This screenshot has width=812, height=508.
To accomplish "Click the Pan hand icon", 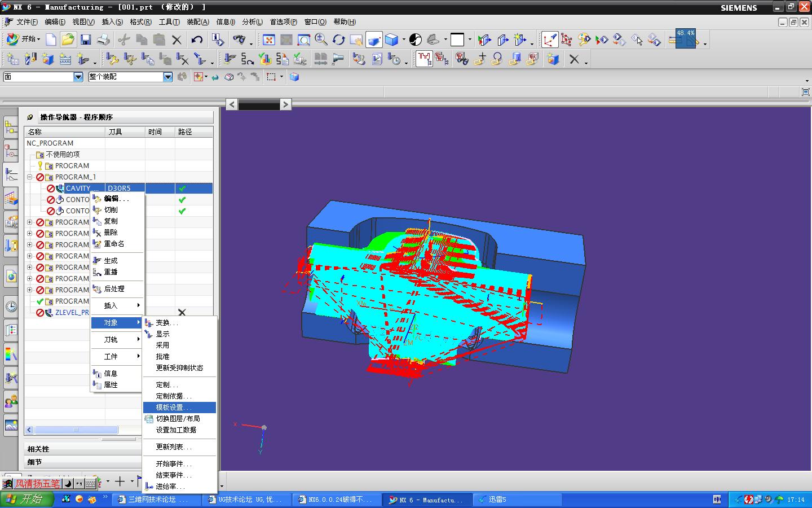I will [x=356, y=40].
